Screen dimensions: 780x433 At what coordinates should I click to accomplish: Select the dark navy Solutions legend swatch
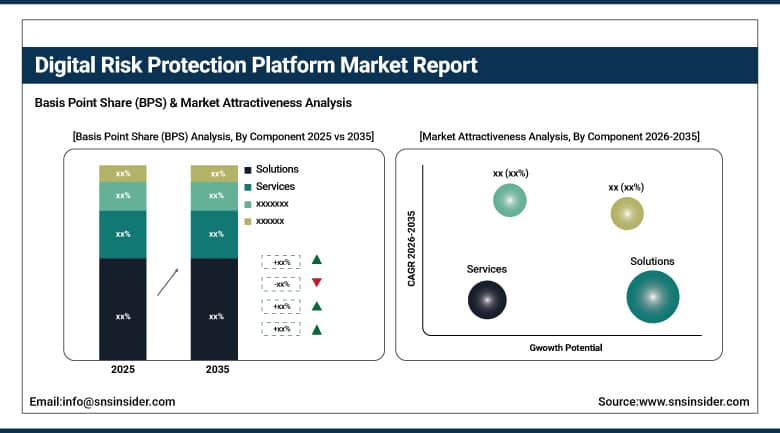click(248, 170)
